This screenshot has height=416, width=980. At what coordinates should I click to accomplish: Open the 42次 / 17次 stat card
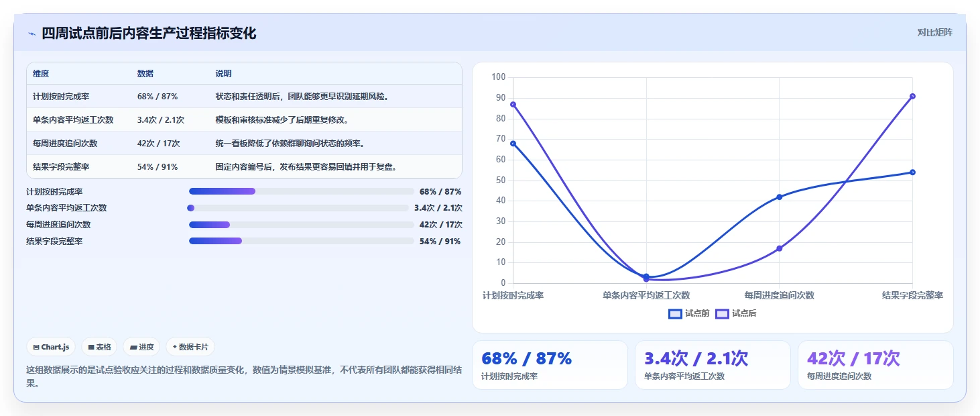pyautogui.click(x=875, y=365)
